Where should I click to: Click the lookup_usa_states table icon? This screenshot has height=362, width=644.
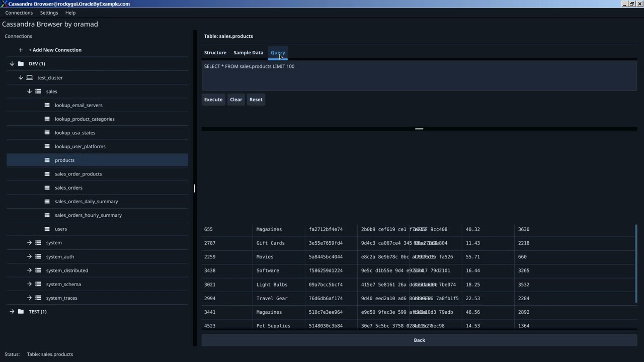47,133
